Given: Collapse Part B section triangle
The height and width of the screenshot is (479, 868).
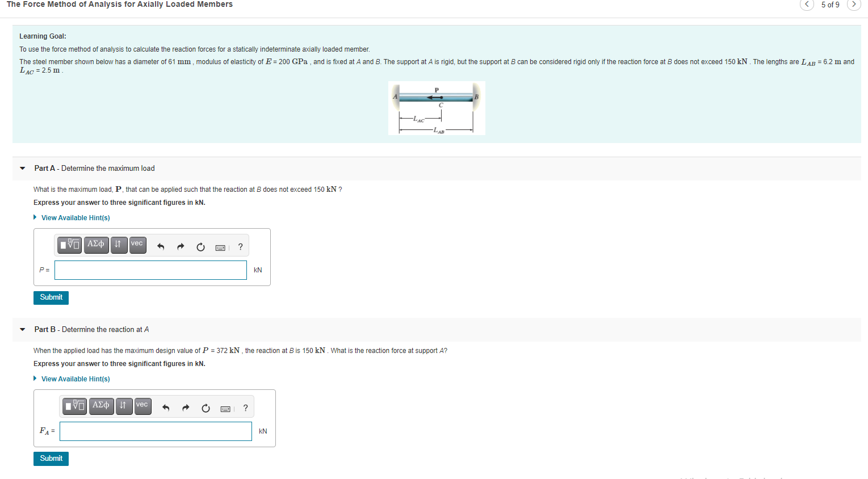Looking at the screenshot, I should click(x=22, y=330).
